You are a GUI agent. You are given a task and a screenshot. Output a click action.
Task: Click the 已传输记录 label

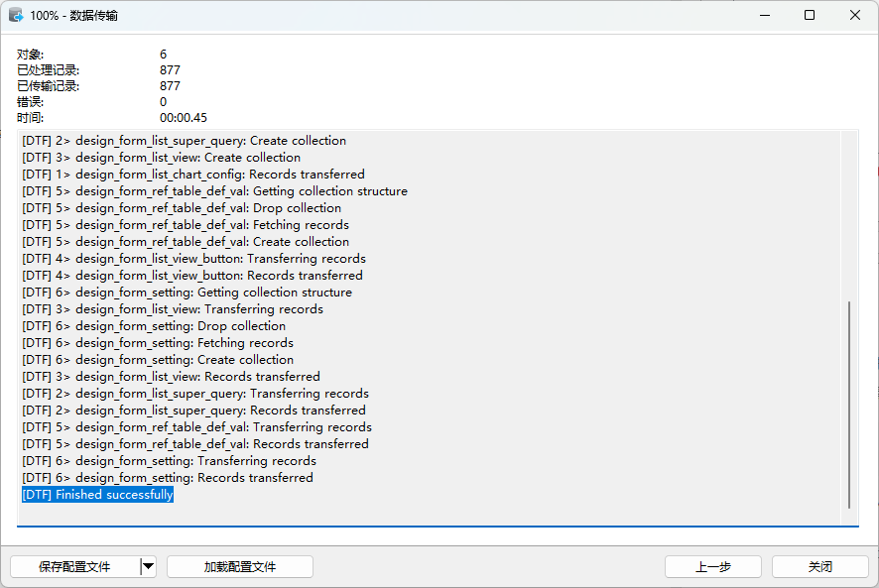[x=48, y=86]
